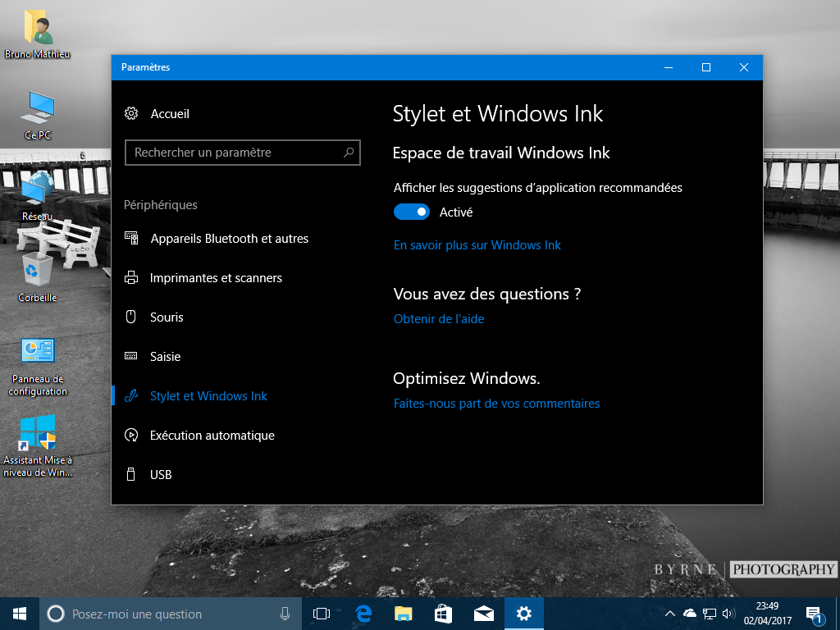The image size is (840, 630).
Task: Close the Paramètres window
Action: (743, 67)
